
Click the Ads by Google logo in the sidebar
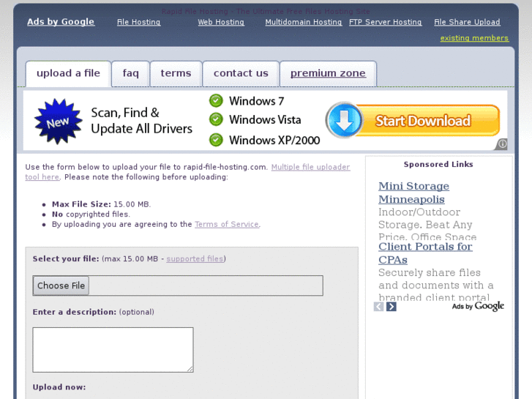tap(478, 306)
